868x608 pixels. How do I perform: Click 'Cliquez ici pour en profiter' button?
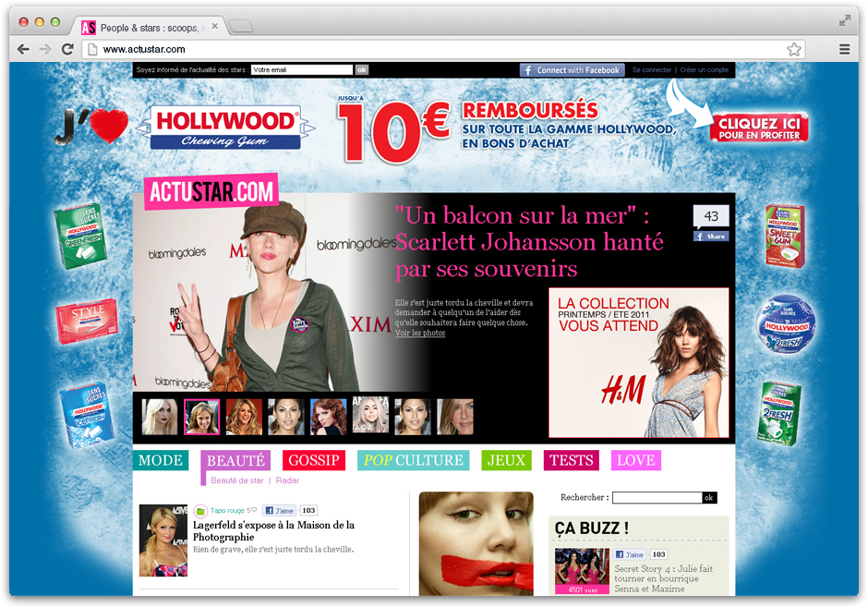click(x=759, y=127)
